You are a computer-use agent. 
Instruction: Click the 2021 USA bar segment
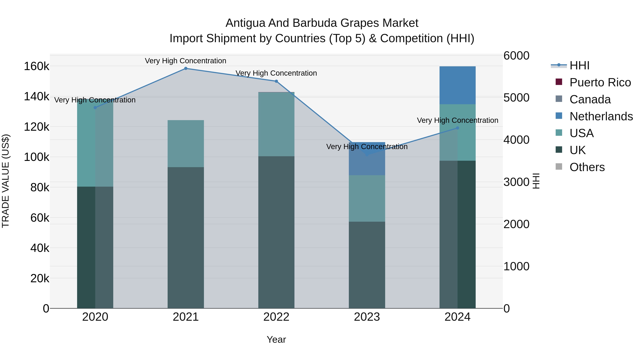pos(186,144)
